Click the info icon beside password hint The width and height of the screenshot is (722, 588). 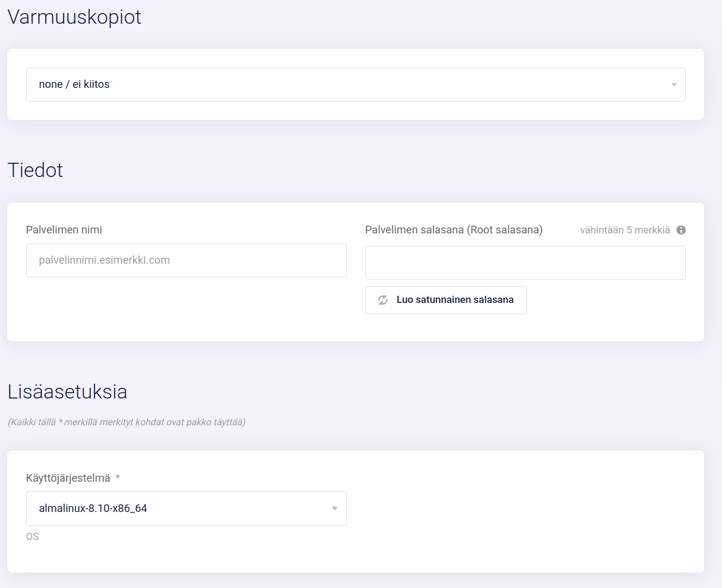coord(681,230)
